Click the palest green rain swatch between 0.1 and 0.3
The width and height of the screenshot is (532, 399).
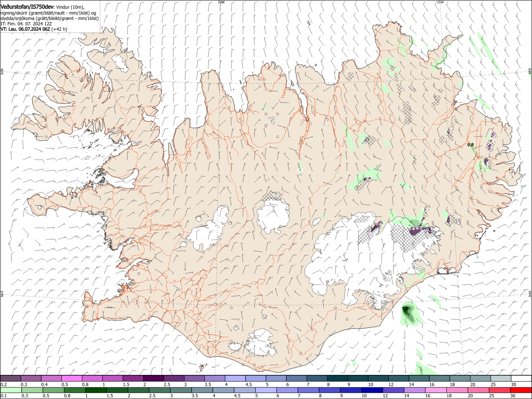11,390
